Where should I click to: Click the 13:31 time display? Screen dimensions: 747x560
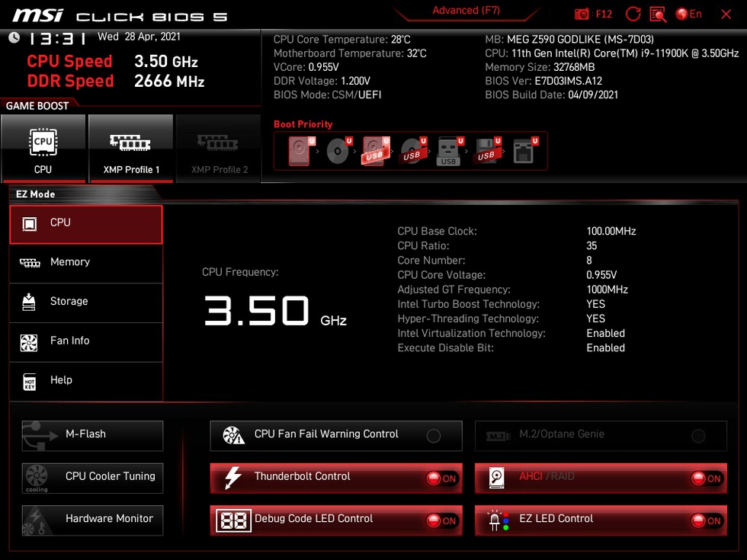coord(56,38)
